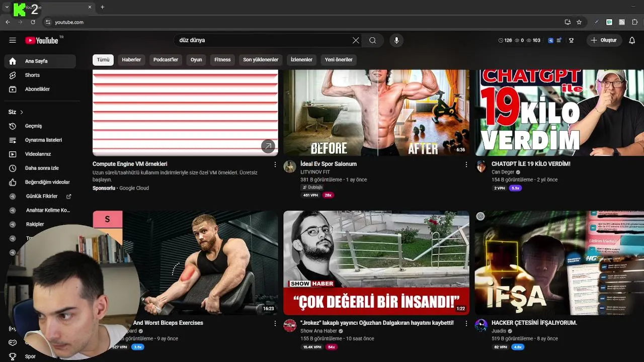Image resolution: width=644 pixels, height=362 pixels.
Task: Select the Podcast'ler filter chip
Action: (x=166, y=60)
